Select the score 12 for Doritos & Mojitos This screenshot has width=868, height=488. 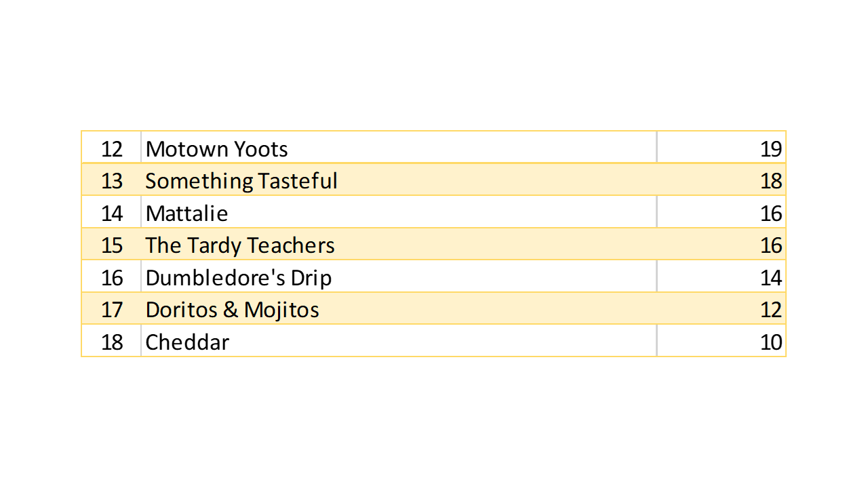tap(771, 310)
